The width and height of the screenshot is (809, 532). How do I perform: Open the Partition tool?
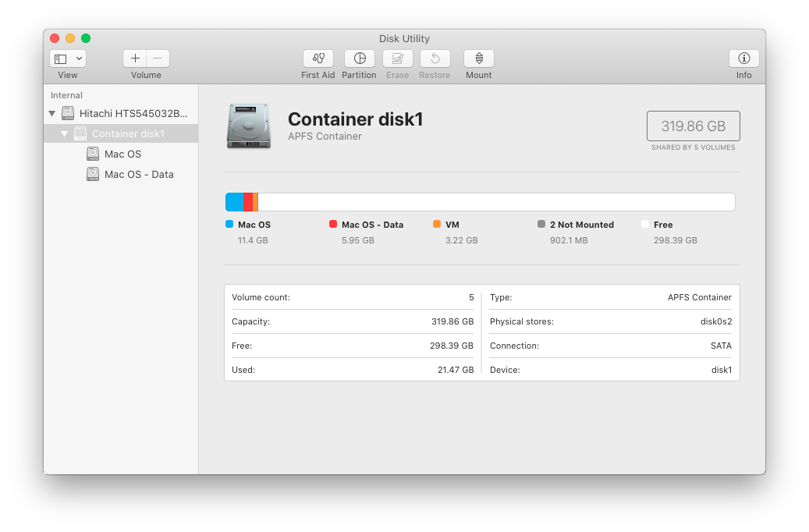(x=359, y=59)
